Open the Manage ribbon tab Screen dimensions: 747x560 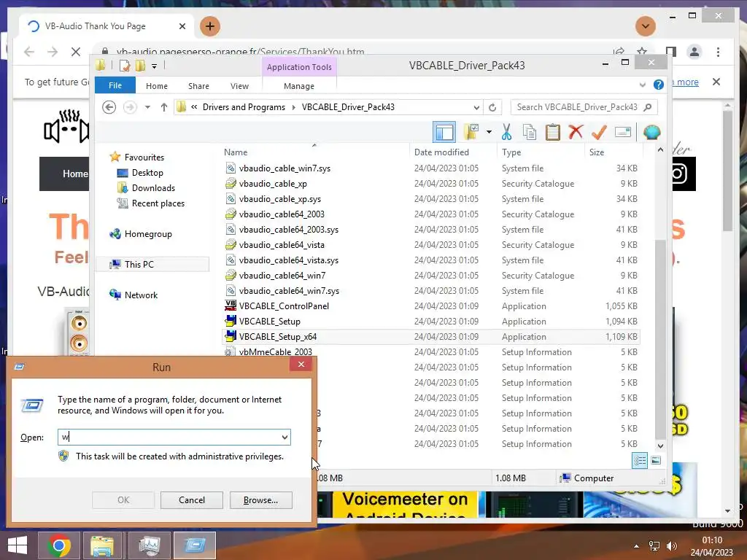(x=298, y=86)
